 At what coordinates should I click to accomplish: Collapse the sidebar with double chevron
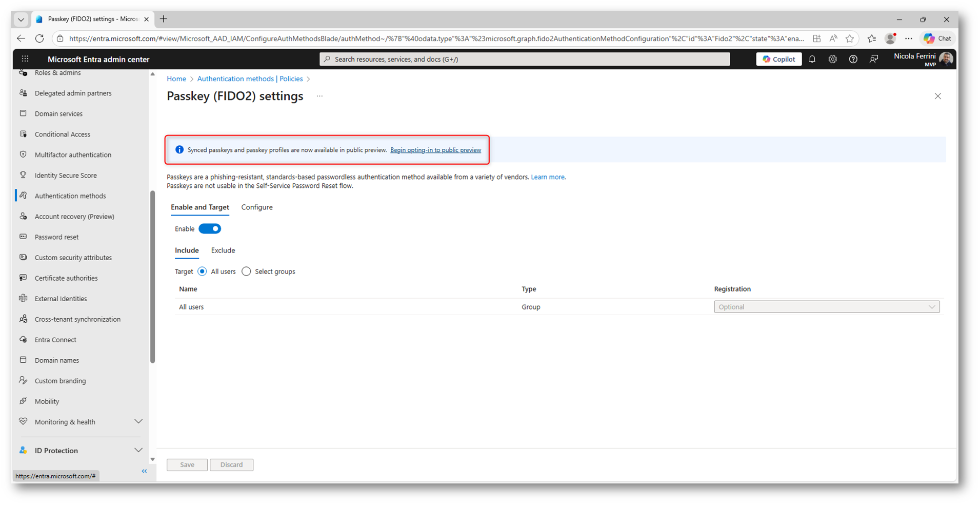coord(145,471)
